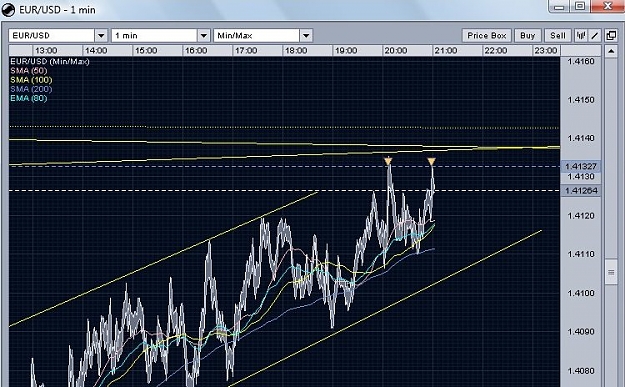
Task: Click the Price Box button
Action: [487, 35]
